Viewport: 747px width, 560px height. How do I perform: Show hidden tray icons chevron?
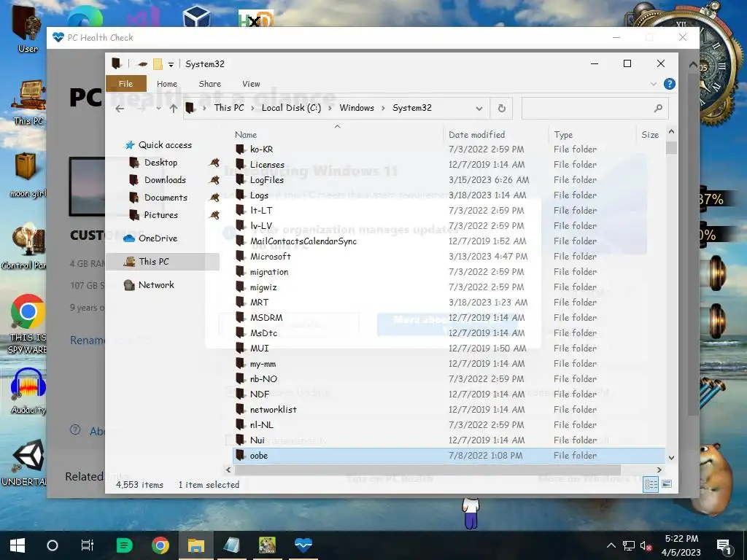(x=611, y=545)
